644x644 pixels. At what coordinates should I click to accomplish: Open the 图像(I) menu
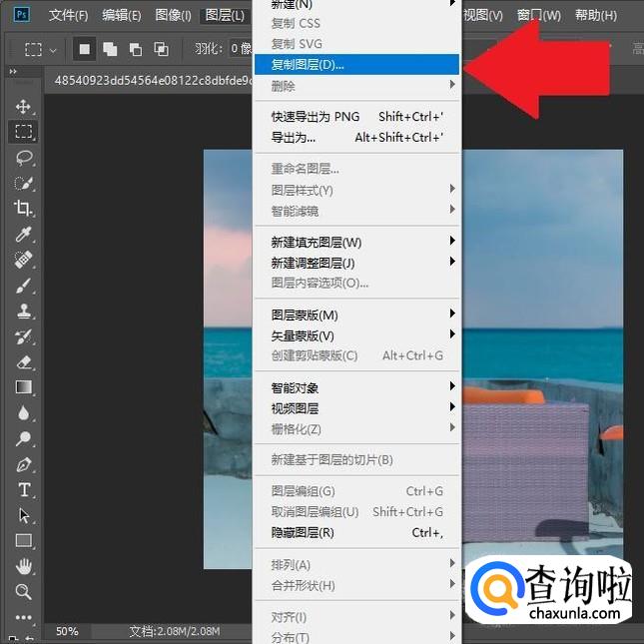(x=174, y=16)
